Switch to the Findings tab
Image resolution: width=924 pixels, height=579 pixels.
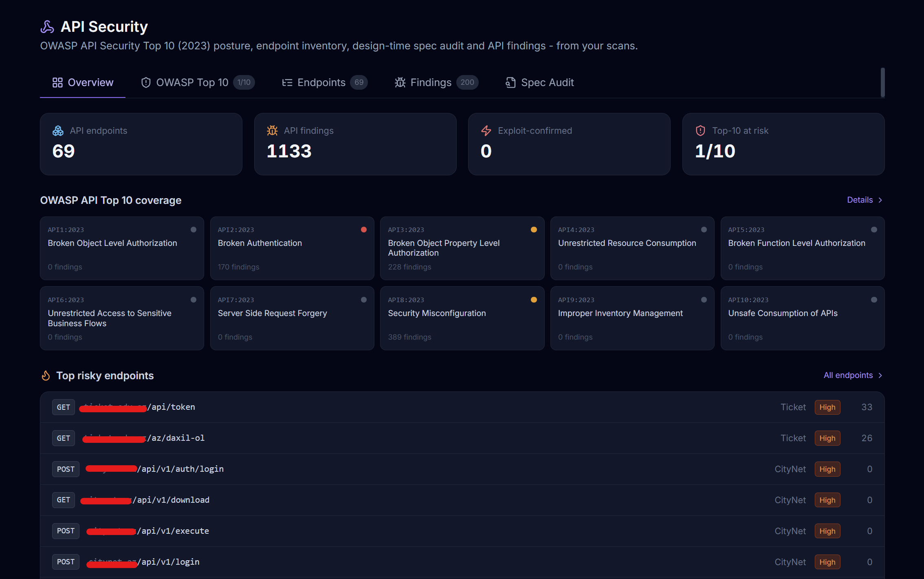click(436, 82)
